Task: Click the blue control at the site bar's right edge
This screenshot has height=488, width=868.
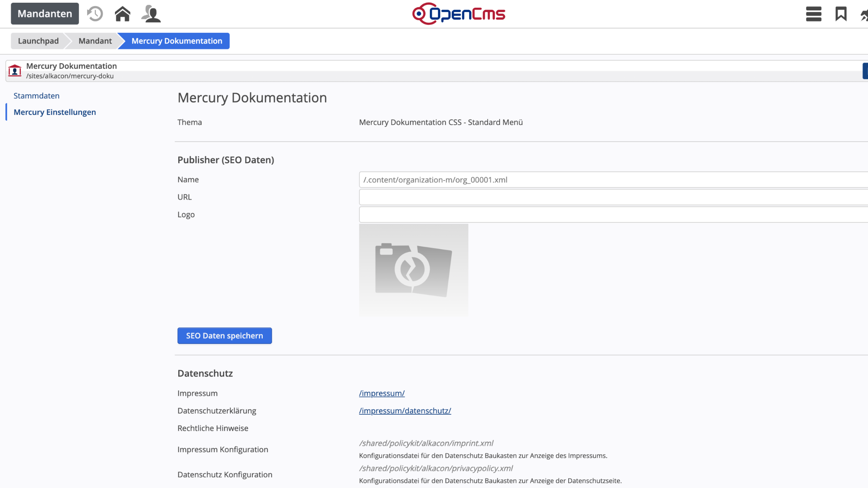Action: point(865,71)
